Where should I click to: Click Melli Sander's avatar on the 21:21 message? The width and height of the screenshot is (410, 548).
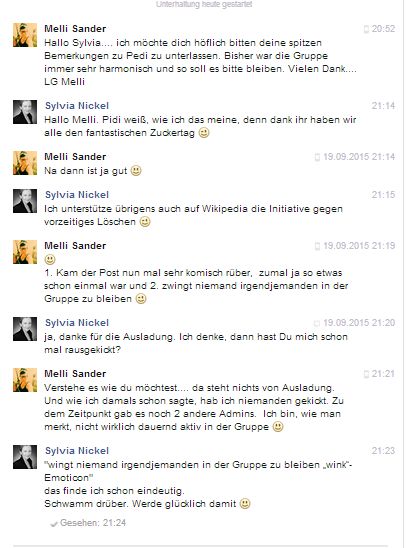[25, 380]
